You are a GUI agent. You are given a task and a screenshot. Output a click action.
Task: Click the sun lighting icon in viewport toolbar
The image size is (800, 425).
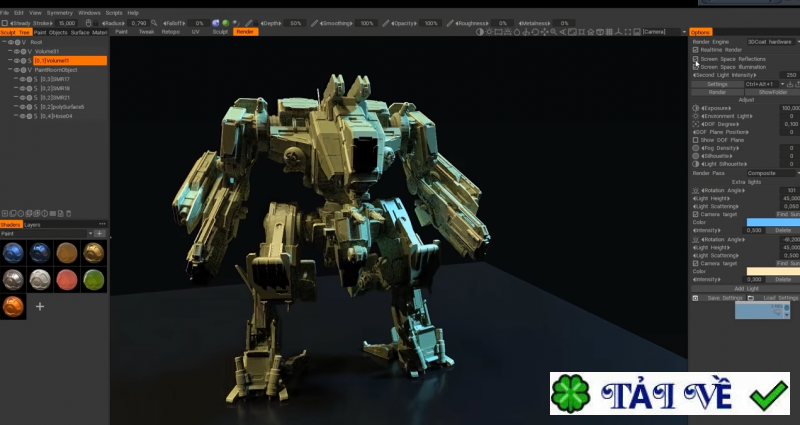tap(489, 32)
